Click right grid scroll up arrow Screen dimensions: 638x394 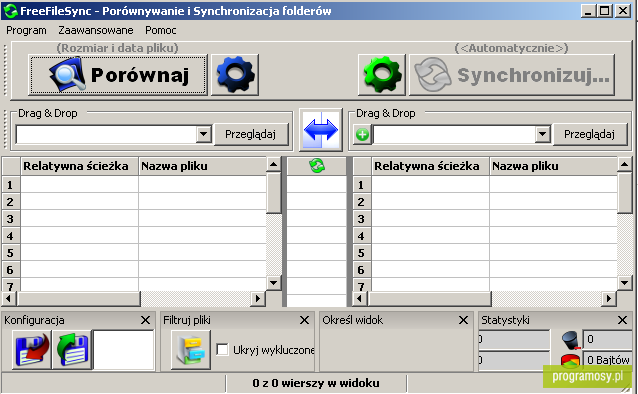(x=625, y=165)
